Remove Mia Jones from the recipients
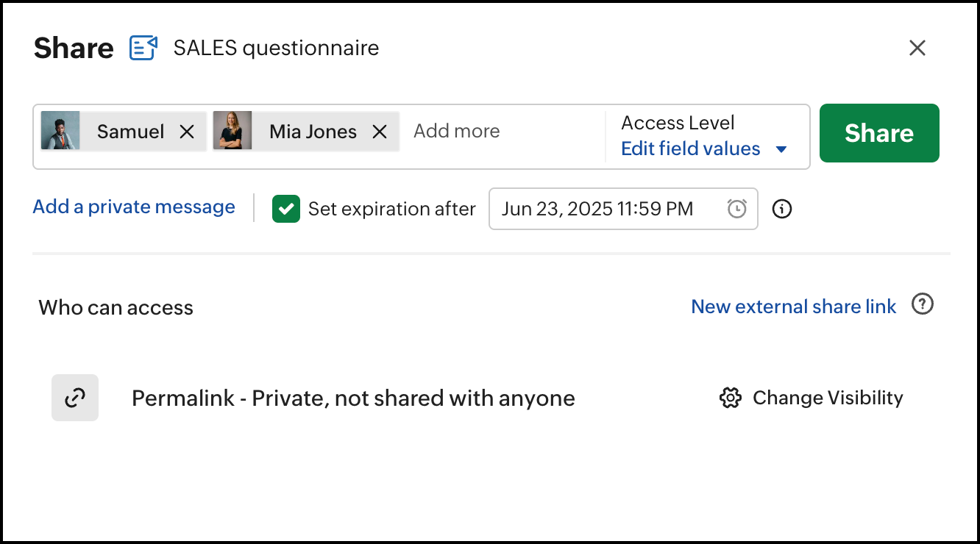The width and height of the screenshot is (980, 544). click(380, 132)
